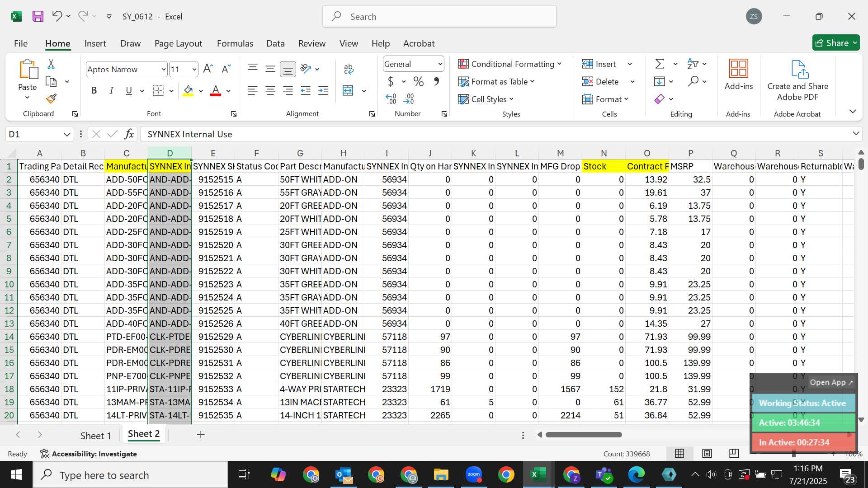The width and height of the screenshot is (868, 488).
Task: Collapse the ribbon with chevron
Action: click(x=853, y=111)
